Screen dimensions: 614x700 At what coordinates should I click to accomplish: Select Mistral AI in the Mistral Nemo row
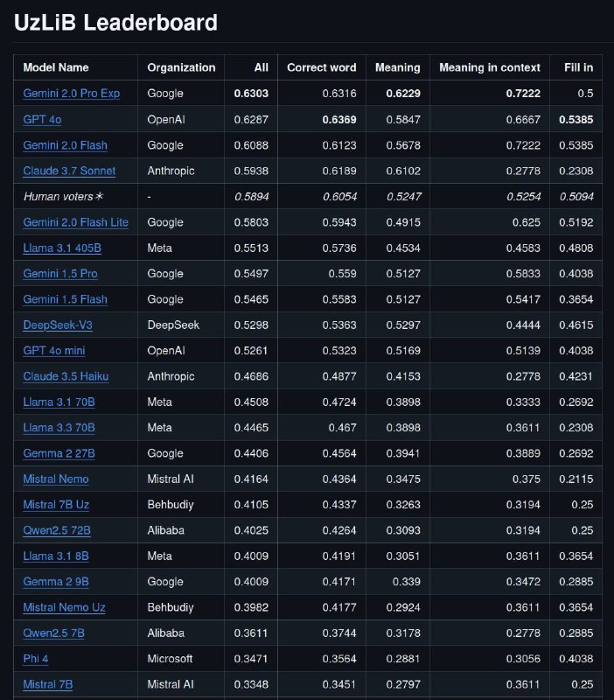pos(171,479)
